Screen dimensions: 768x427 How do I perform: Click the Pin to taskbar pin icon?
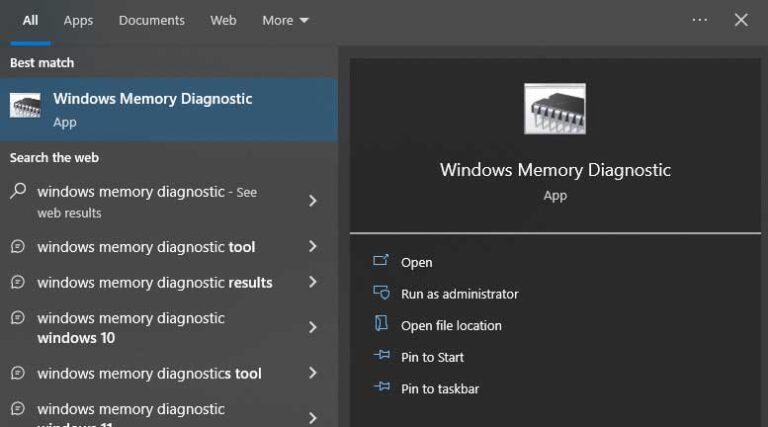click(380, 388)
